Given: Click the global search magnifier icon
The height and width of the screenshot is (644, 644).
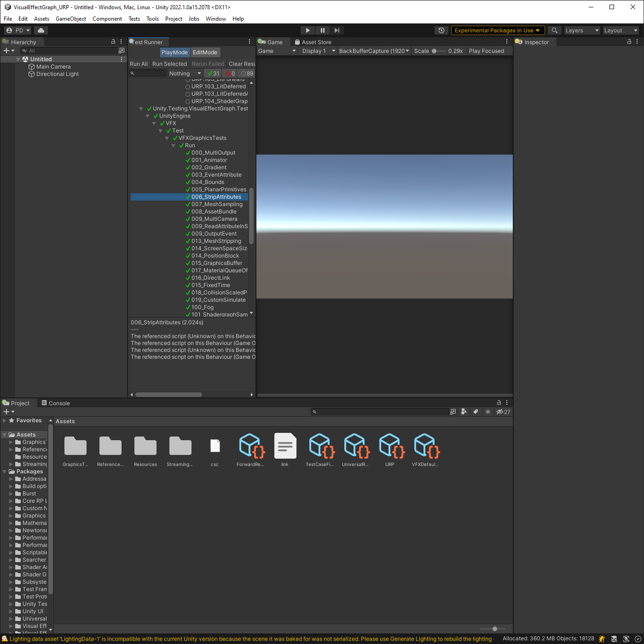Looking at the screenshot, I should pos(555,30).
